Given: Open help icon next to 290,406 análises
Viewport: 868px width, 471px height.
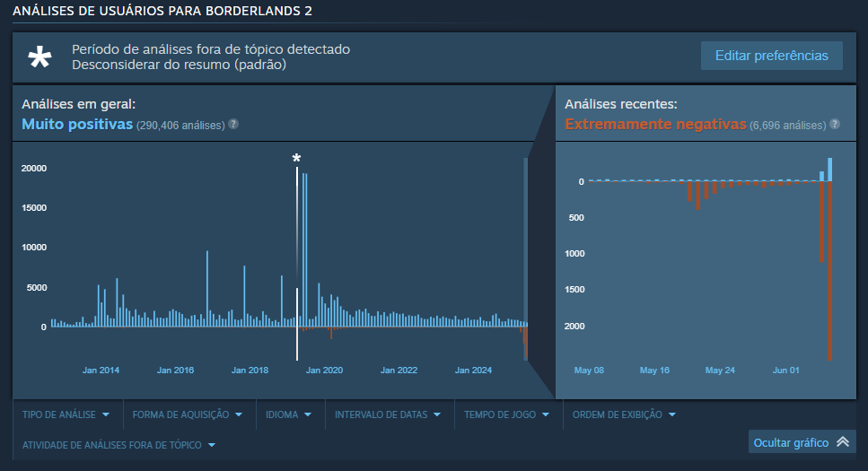Looking at the screenshot, I should coord(233,124).
